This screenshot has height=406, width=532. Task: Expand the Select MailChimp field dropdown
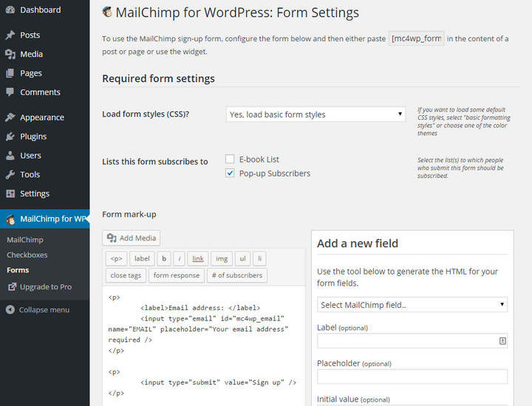pos(412,305)
